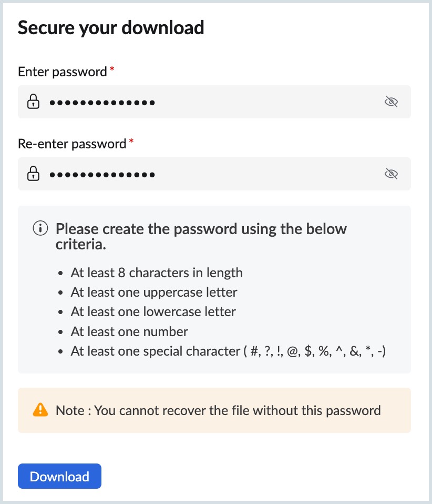Select the "At least 8 characters" criterion
The width and height of the screenshot is (432, 504).
click(157, 273)
